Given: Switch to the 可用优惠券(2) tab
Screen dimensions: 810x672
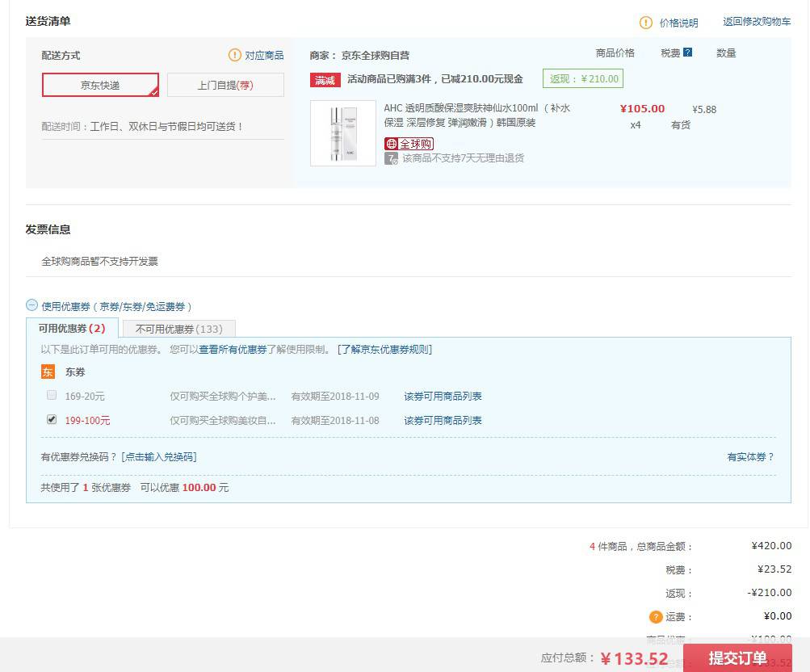Looking at the screenshot, I should (x=70, y=329).
